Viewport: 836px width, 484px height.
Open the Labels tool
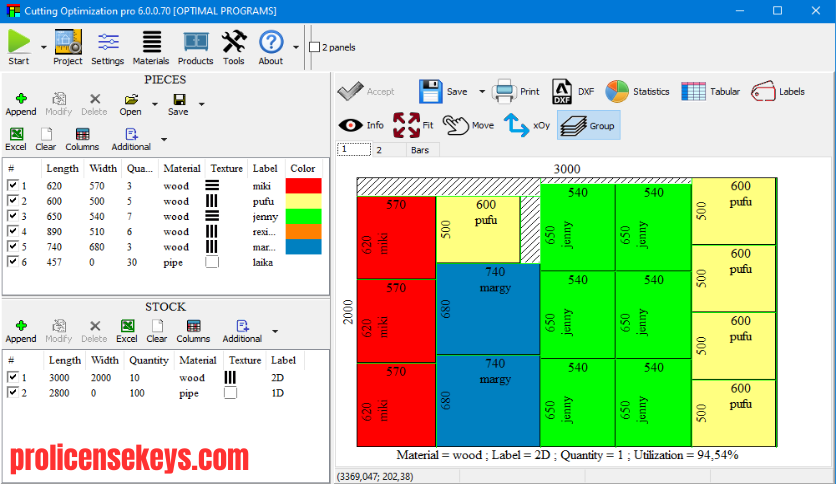[x=778, y=92]
